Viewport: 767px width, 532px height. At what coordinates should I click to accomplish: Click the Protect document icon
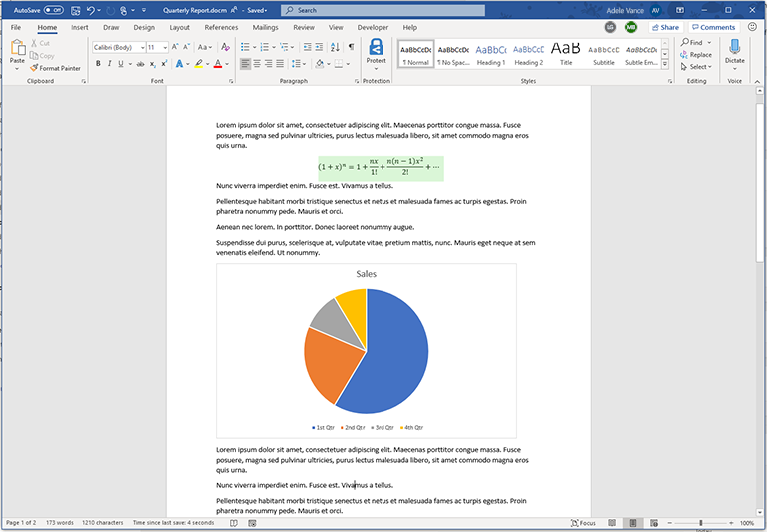point(376,48)
